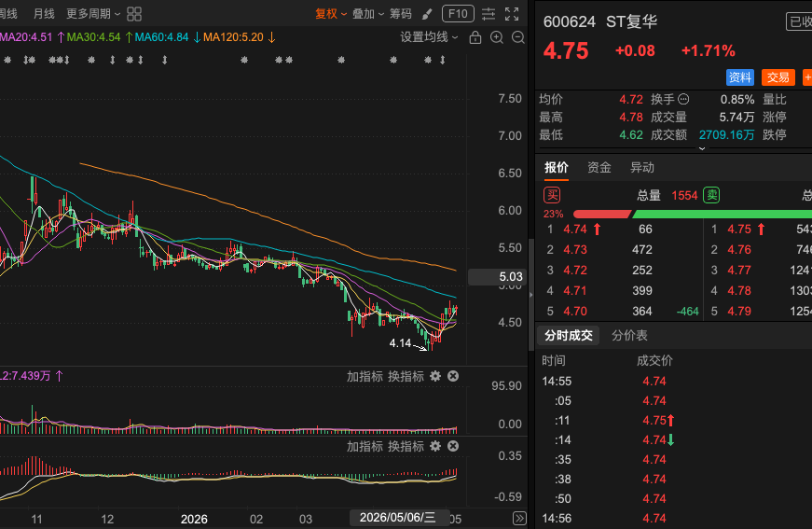Screen dimensions: 812x529
Task: Click the buy/sell ratio bar
Action: (693, 214)
